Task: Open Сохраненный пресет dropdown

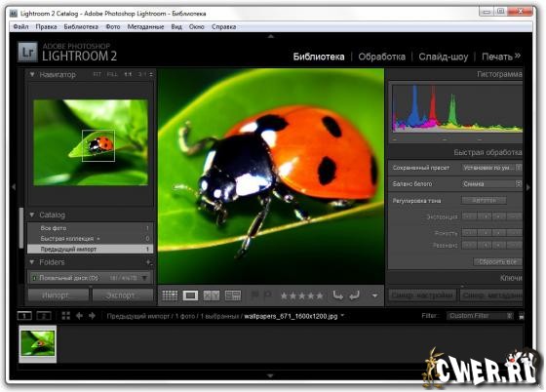Action: pyautogui.click(x=491, y=168)
